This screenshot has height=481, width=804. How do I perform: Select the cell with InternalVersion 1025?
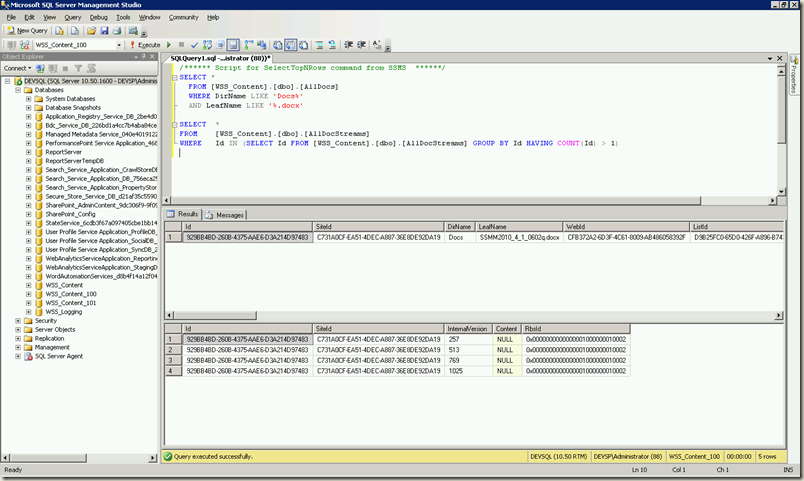click(468, 371)
